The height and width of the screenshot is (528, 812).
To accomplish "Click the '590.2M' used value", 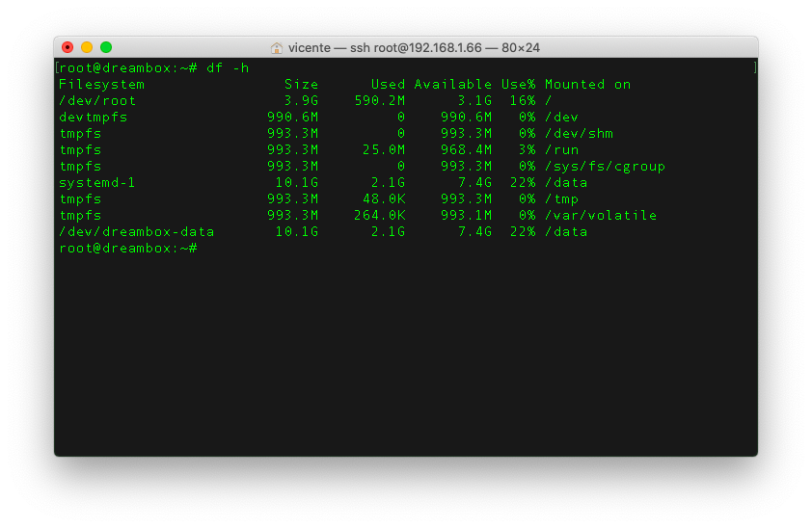I will [380, 100].
